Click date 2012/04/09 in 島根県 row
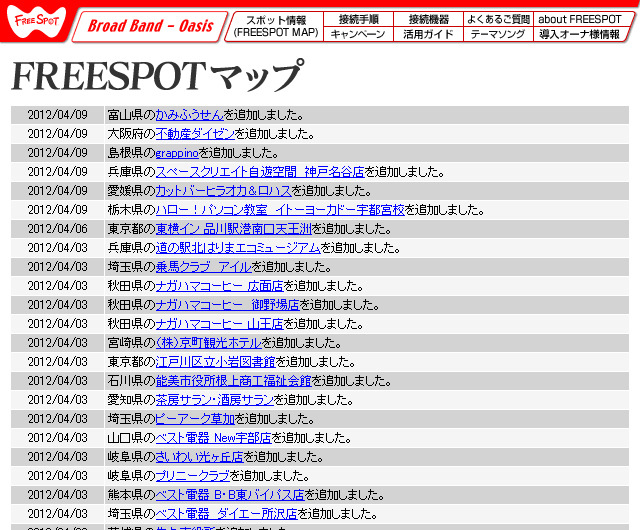 [x=58, y=153]
